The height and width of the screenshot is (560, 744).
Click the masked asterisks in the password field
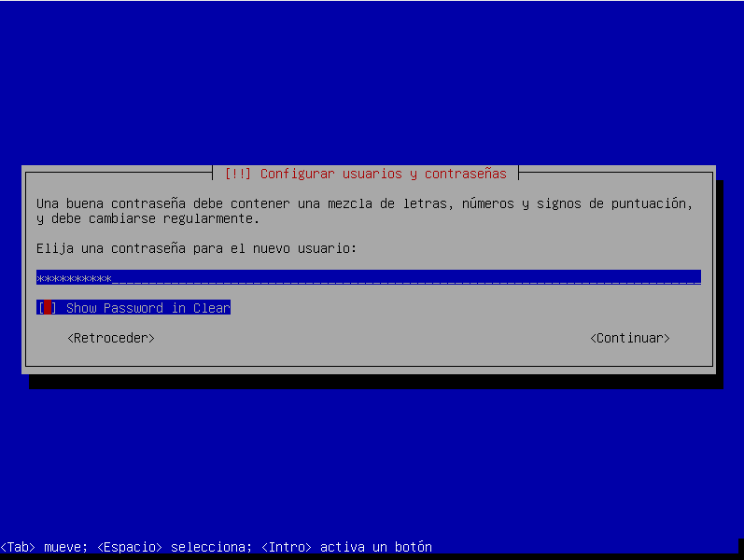(74, 278)
